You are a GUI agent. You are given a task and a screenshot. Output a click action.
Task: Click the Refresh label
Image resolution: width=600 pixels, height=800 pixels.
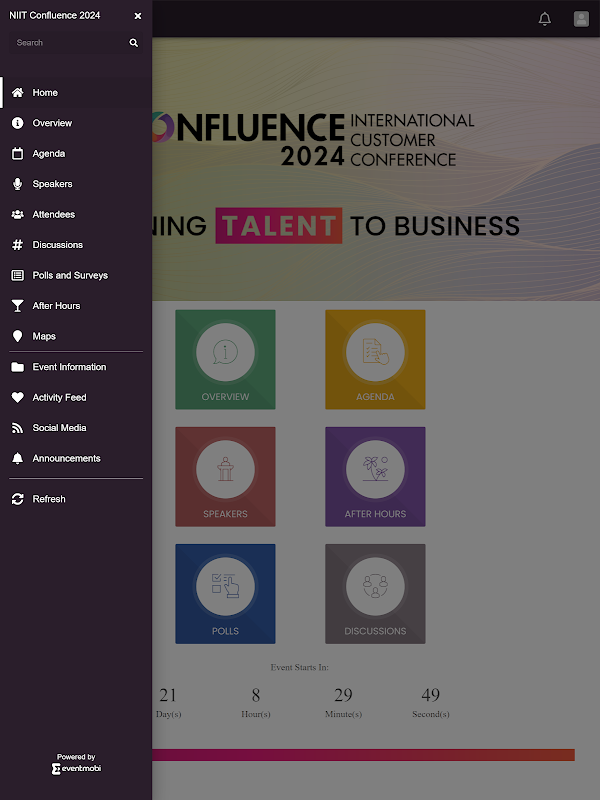click(49, 499)
